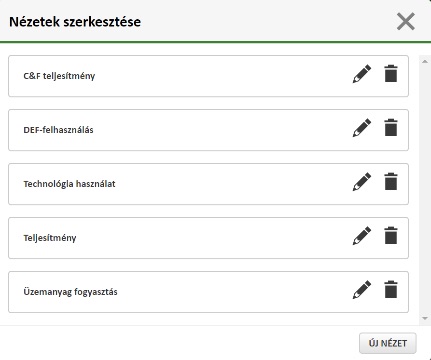Click the scrollbar up arrow
Viewport: 431px width, 360px height.
tap(425, 61)
